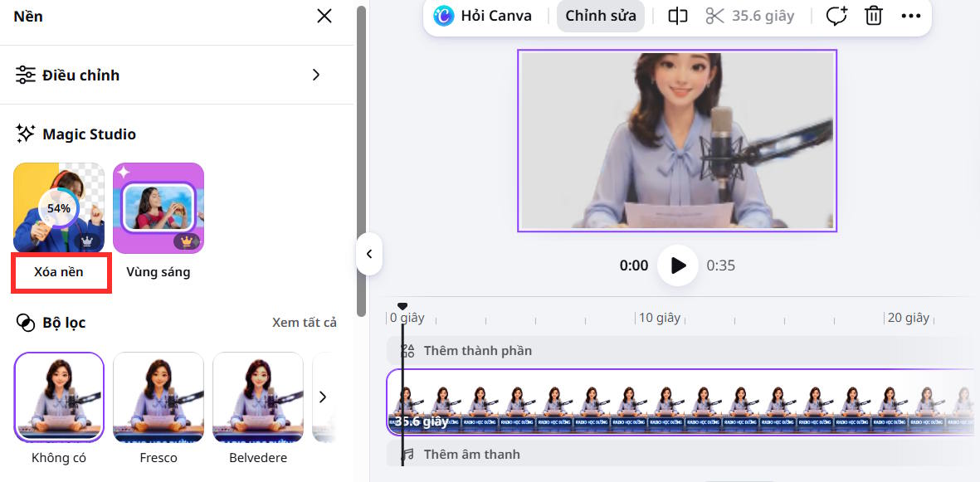Click the Điều chỉnh label

coord(80,75)
